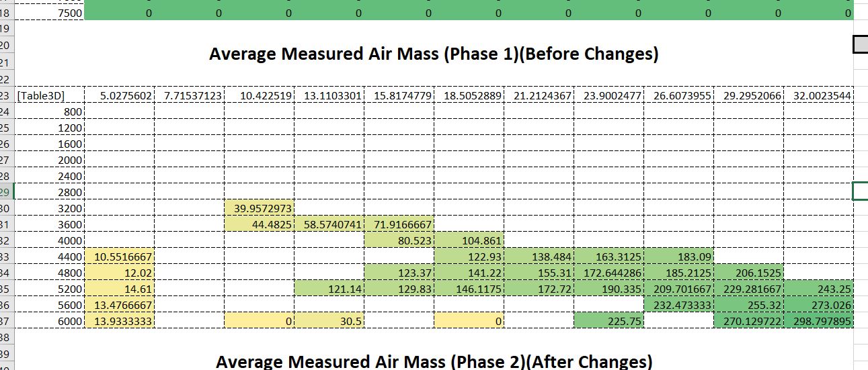Select the cell showing 183.09

click(679, 257)
